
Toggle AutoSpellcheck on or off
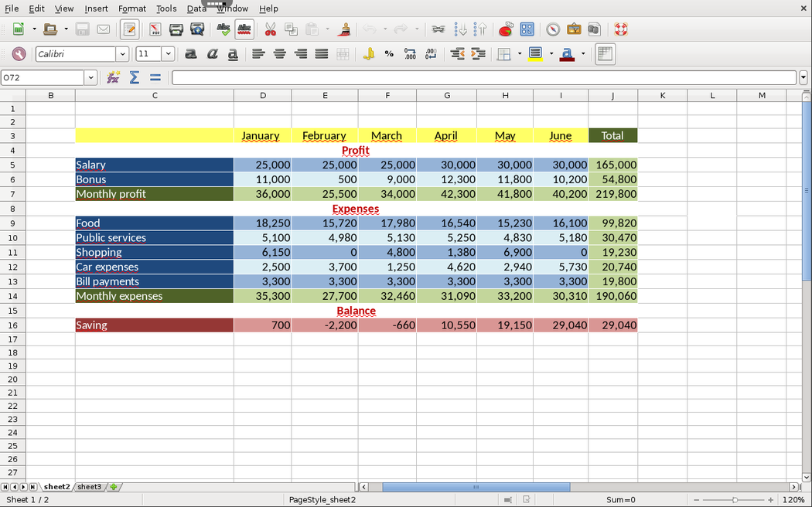244,29
